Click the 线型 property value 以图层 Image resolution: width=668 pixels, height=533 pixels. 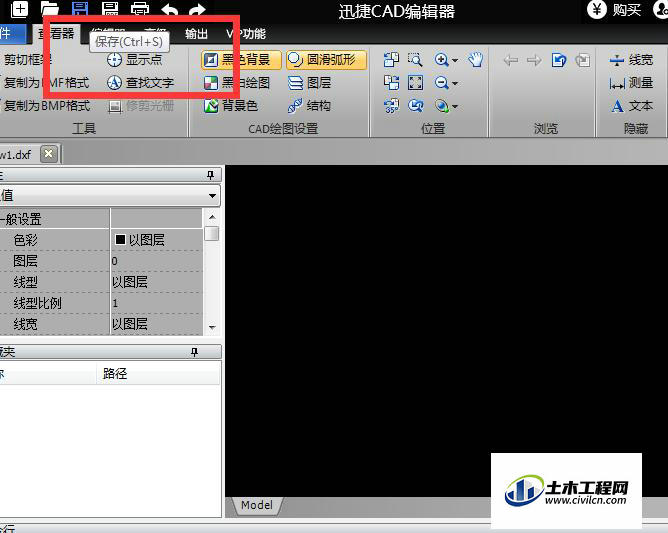[x=156, y=282]
